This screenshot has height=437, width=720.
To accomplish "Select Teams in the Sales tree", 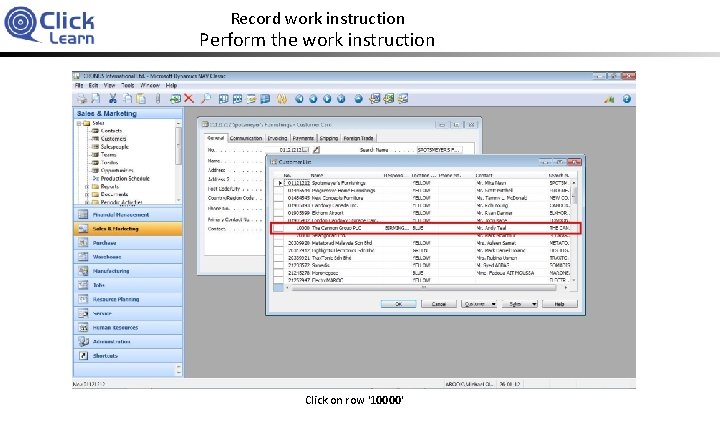I will [108, 155].
